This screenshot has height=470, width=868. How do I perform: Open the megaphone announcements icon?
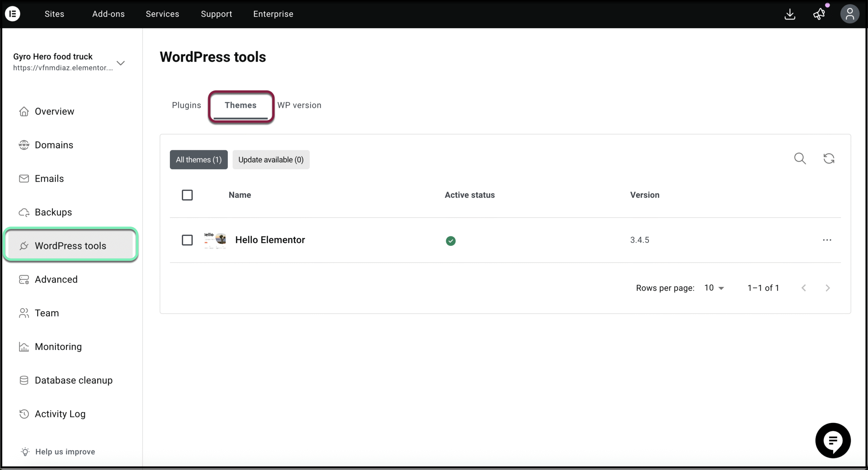(820, 14)
